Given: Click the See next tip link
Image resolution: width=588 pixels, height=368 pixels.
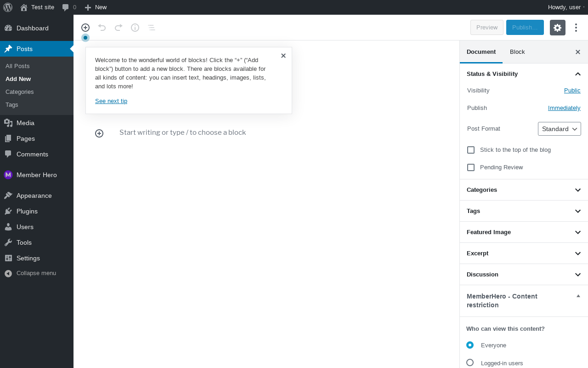Looking at the screenshot, I should tap(111, 101).
